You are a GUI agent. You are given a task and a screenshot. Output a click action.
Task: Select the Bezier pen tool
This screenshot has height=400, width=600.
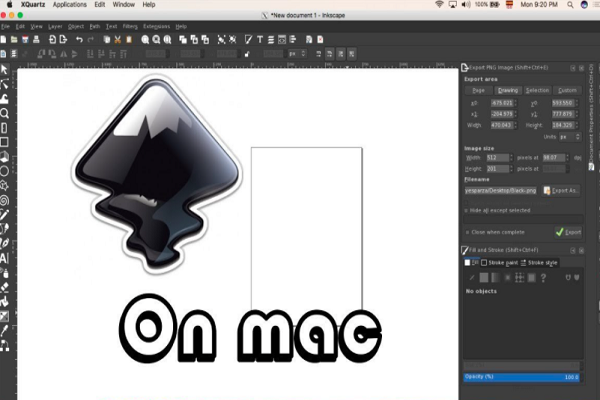tap(4, 229)
